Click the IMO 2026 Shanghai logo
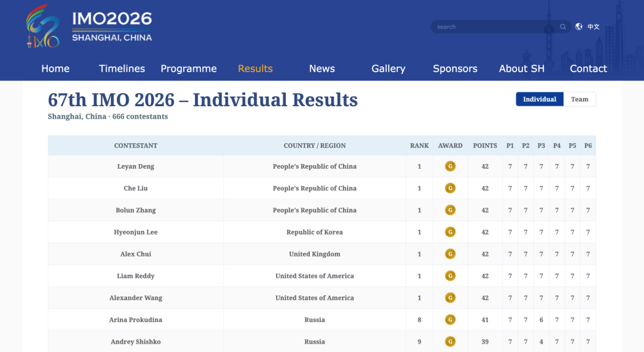This screenshot has width=644, height=352. (89, 26)
